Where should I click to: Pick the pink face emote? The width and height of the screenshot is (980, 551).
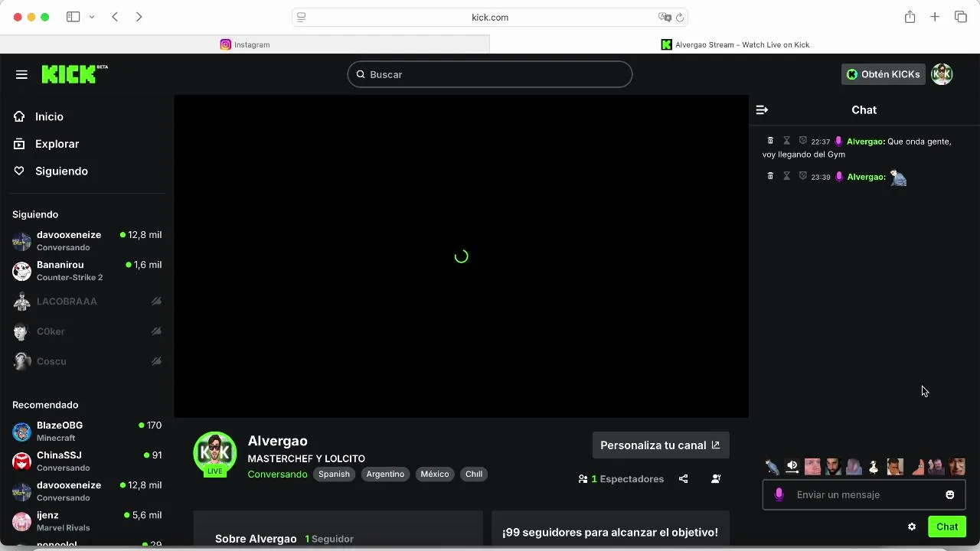click(x=812, y=466)
